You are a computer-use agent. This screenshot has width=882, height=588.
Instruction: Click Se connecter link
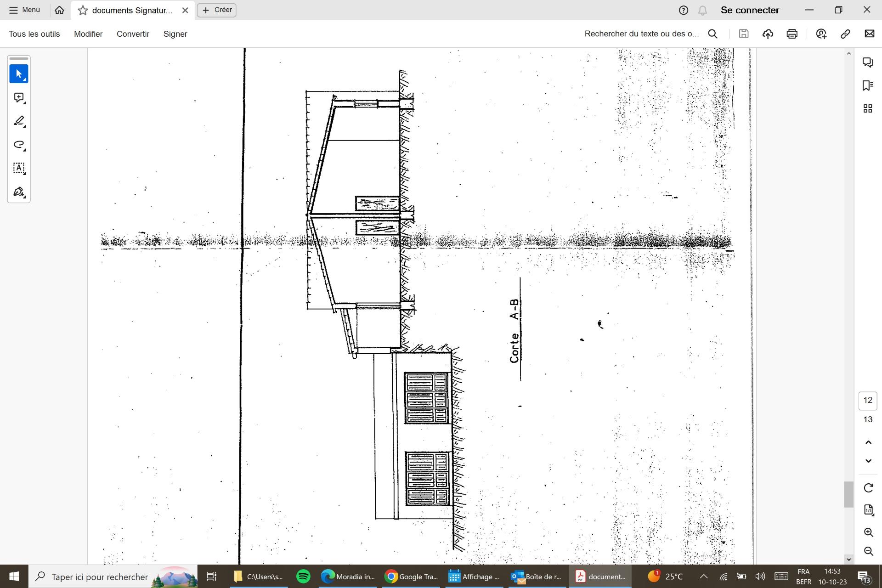749,10
